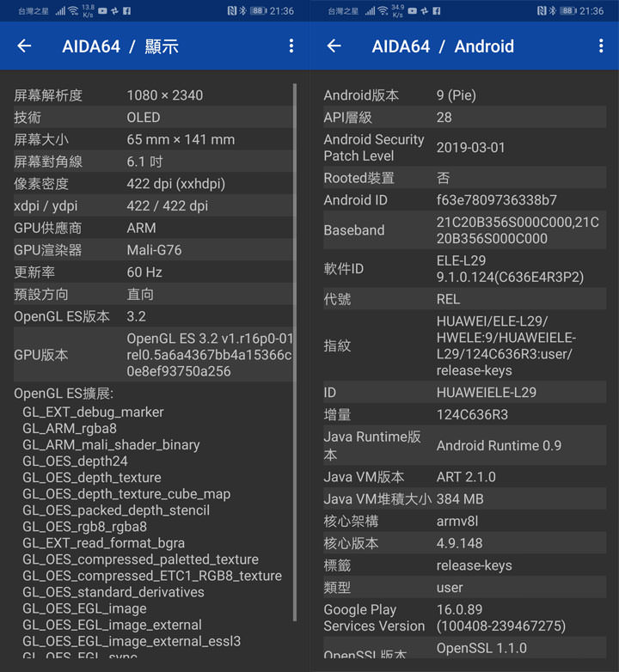The image size is (619, 672).
Task: Tap Wi-Fi icon in left status bar
Action: tap(73, 10)
